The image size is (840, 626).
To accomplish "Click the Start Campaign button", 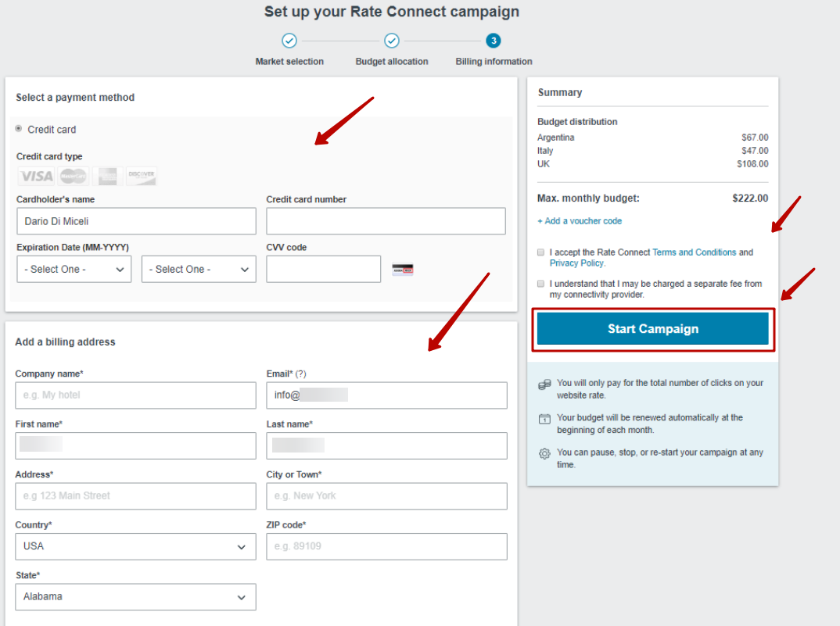I will coord(652,329).
